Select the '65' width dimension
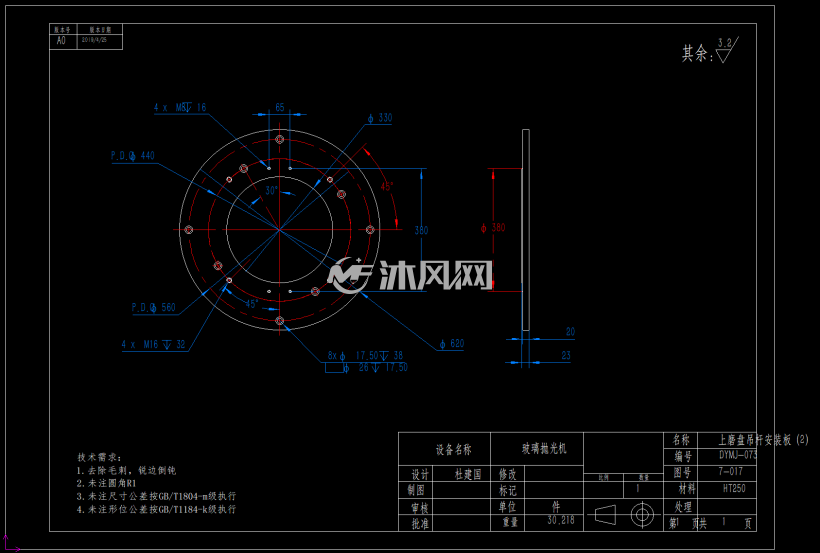Image resolution: width=820 pixels, height=553 pixels. click(x=280, y=107)
